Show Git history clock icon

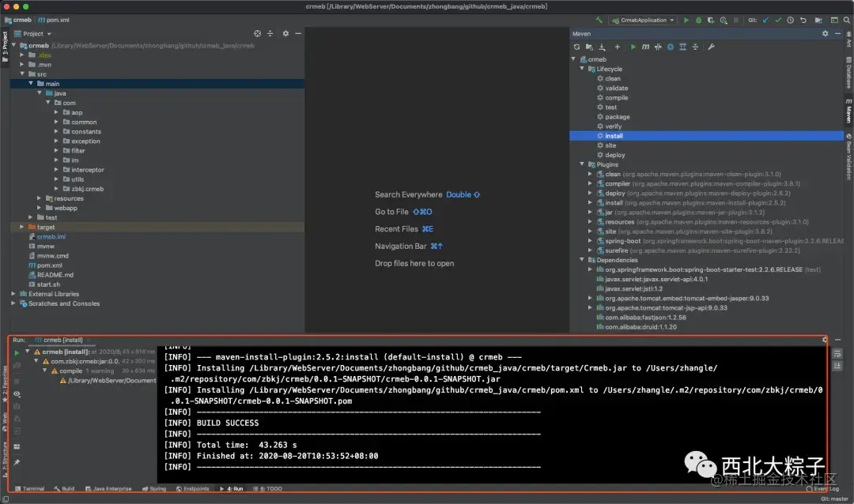790,20
